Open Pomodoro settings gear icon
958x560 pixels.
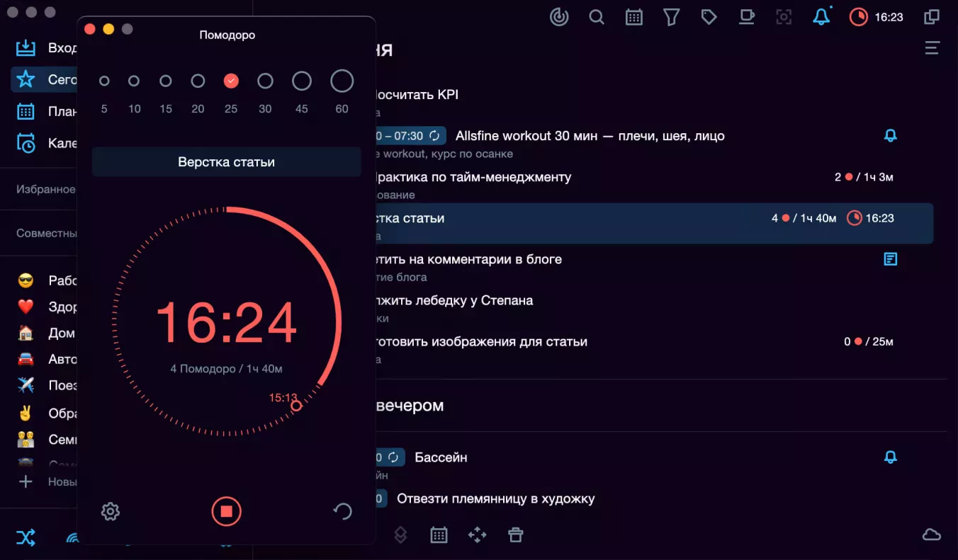click(x=111, y=511)
